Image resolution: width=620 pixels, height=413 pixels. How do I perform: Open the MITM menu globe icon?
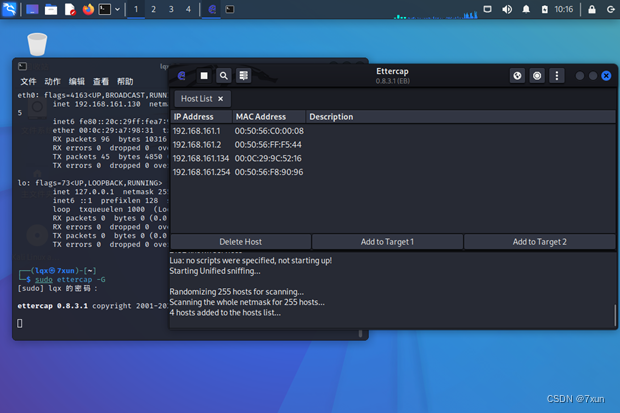pos(517,76)
